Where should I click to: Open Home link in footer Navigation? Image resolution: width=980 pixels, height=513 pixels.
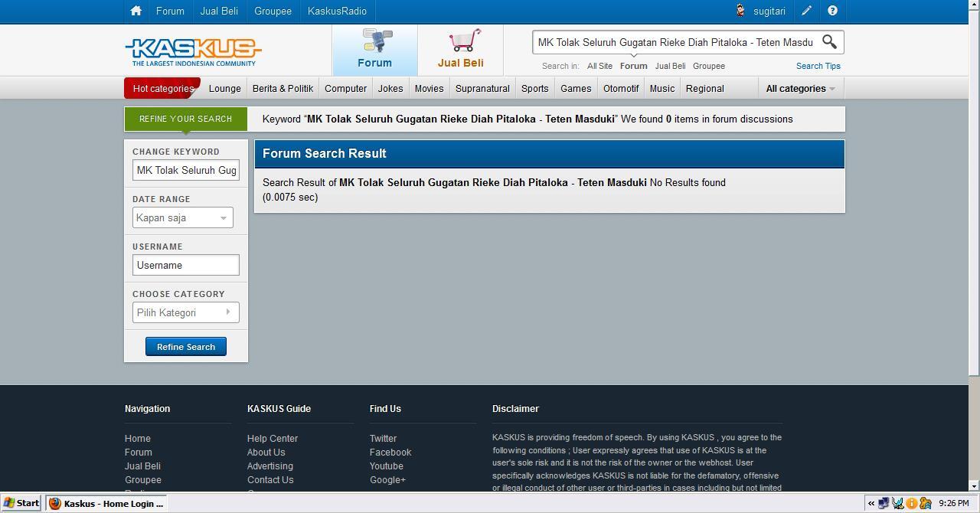click(138, 439)
